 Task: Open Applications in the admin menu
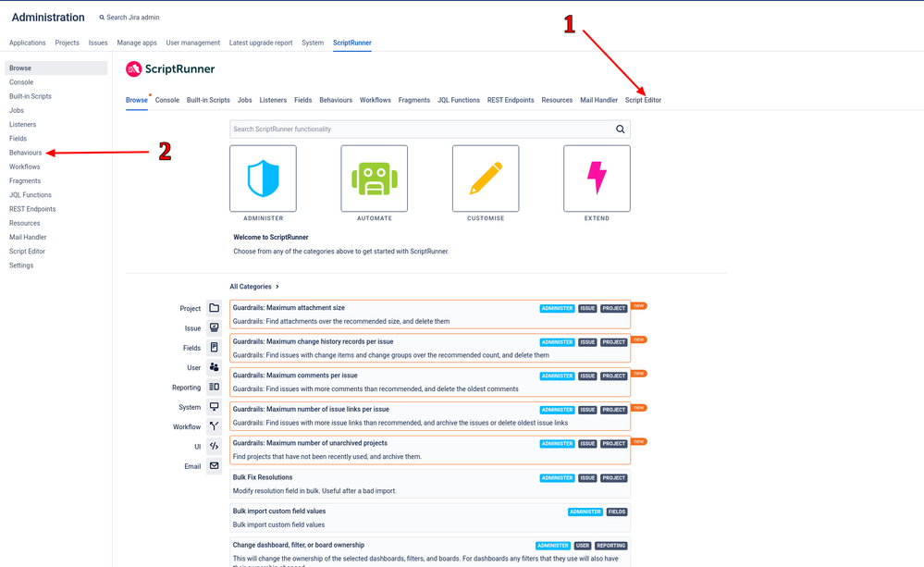pyautogui.click(x=27, y=43)
